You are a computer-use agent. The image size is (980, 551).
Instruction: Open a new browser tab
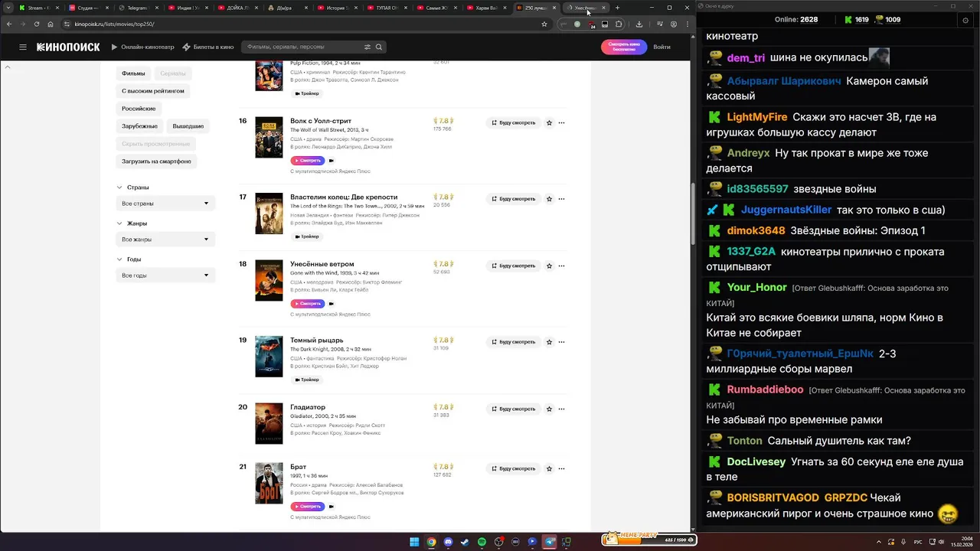(618, 8)
